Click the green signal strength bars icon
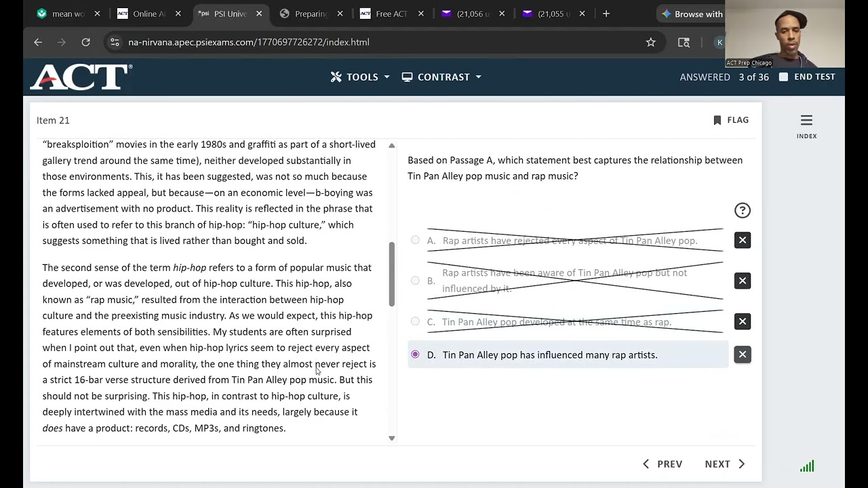 coord(807,466)
